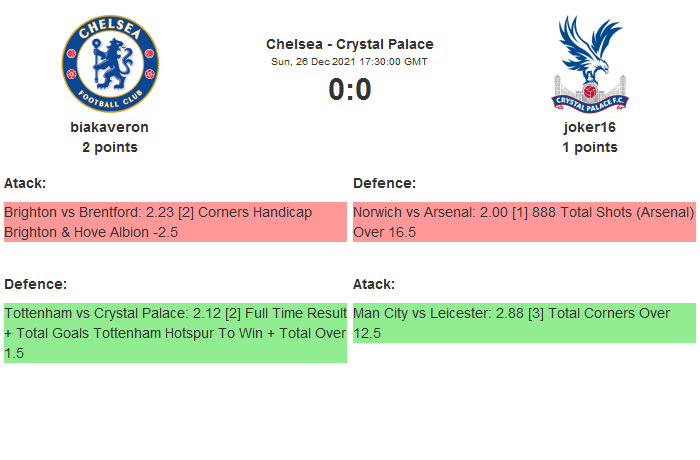This screenshot has height=460, width=700.
Task: Select the green Man City vs Leicester bet
Action: click(x=524, y=323)
